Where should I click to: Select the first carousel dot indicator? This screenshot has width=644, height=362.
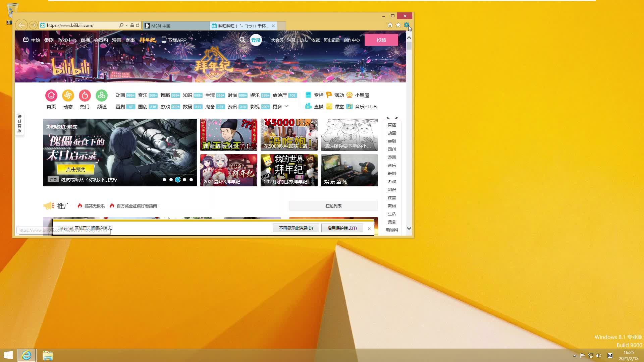(164, 180)
